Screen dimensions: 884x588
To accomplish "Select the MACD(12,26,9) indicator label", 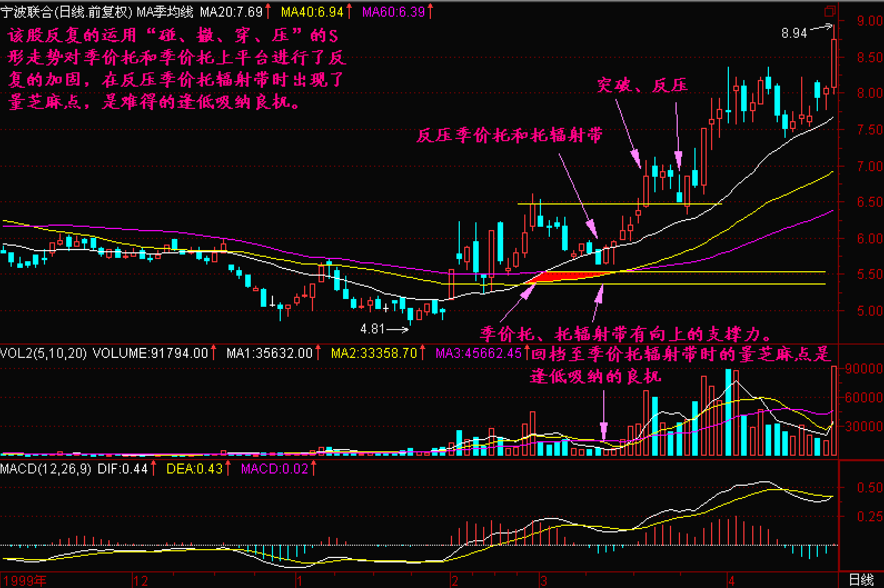I will tap(46, 469).
